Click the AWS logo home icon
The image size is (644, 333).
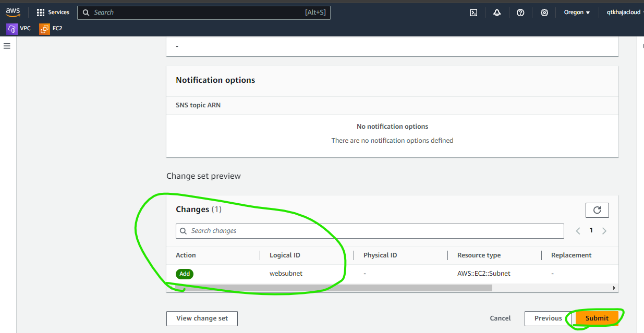pyautogui.click(x=13, y=12)
